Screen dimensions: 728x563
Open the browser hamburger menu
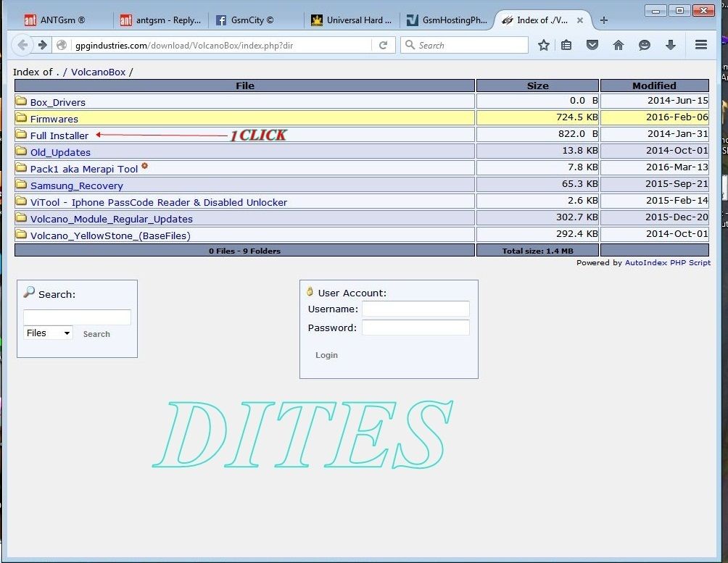(x=700, y=44)
